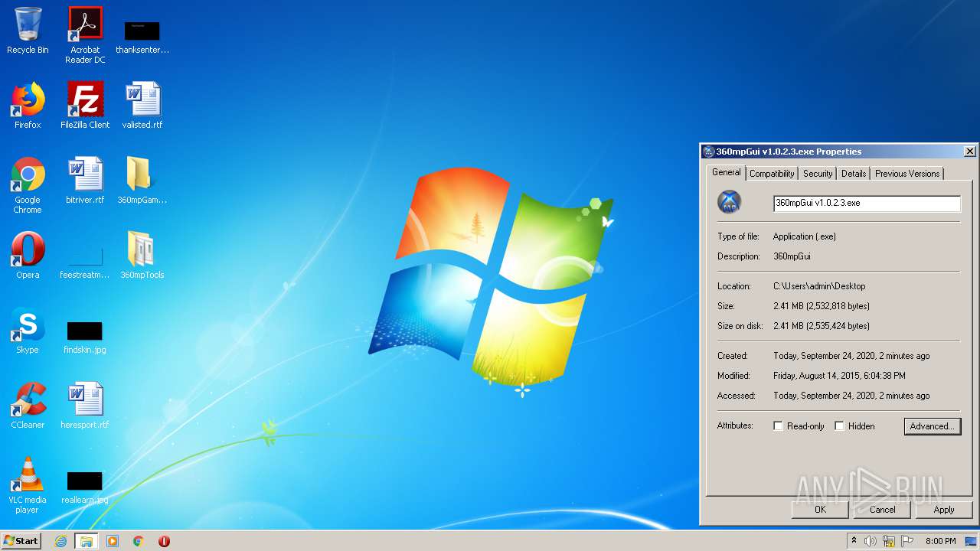The width and height of the screenshot is (980, 551).
Task: Select the 360mpTools zipped folder
Action: pyautogui.click(x=142, y=256)
